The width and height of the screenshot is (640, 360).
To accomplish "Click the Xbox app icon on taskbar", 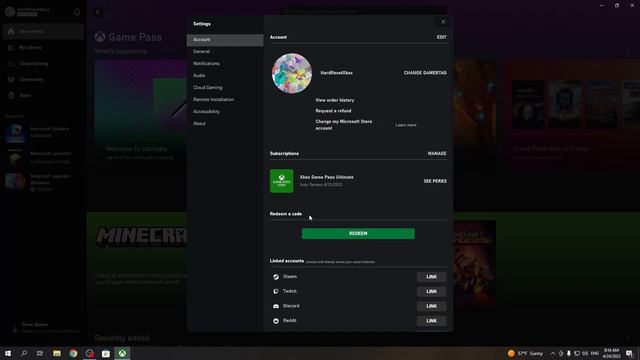I will (x=122, y=353).
